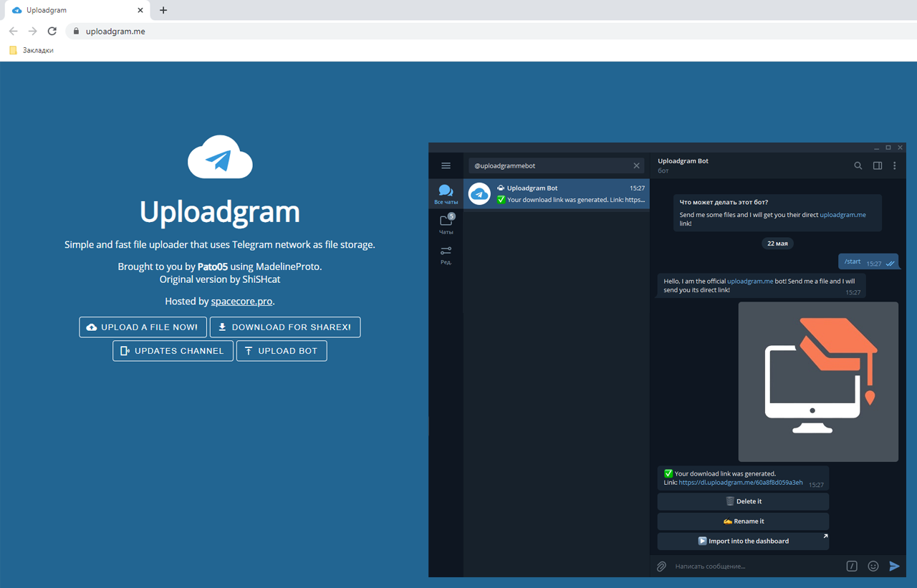917x588 pixels.
Task: Click Import into the dashboard button
Action: coord(743,541)
